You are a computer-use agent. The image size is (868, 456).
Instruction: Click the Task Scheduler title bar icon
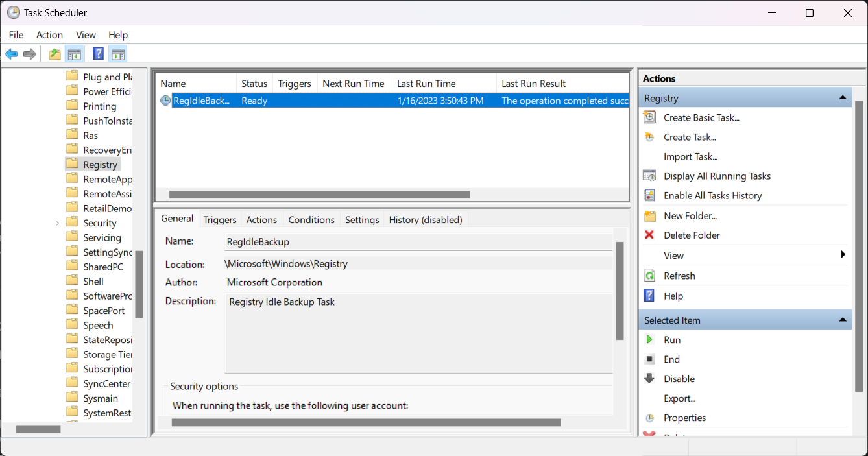(x=13, y=12)
